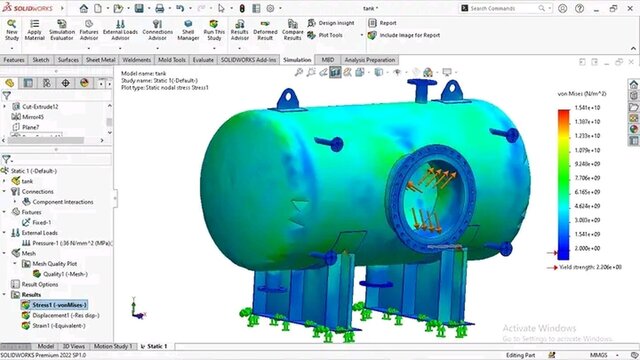
Task: Click the von Mises color legend bar
Action: pos(564,184)
